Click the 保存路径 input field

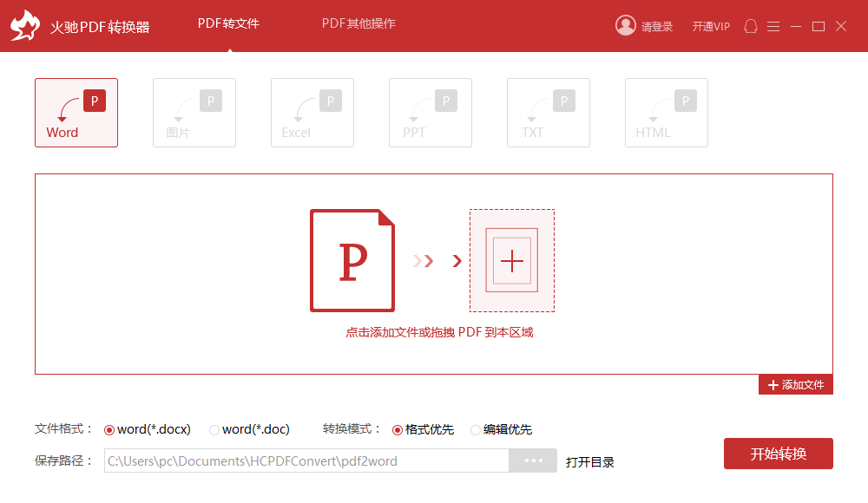(x=306, y=461)
